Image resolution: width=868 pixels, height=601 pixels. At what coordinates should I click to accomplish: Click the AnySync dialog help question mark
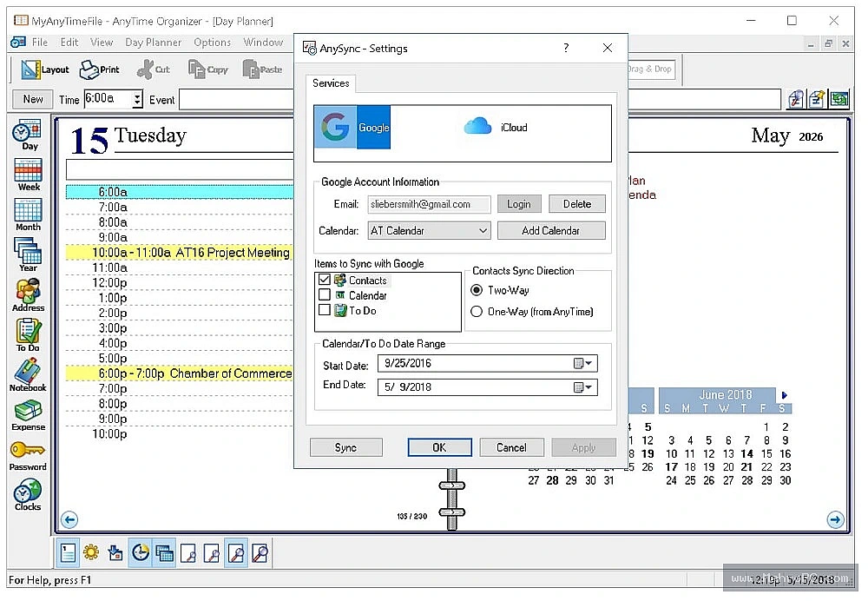[566, 48]
